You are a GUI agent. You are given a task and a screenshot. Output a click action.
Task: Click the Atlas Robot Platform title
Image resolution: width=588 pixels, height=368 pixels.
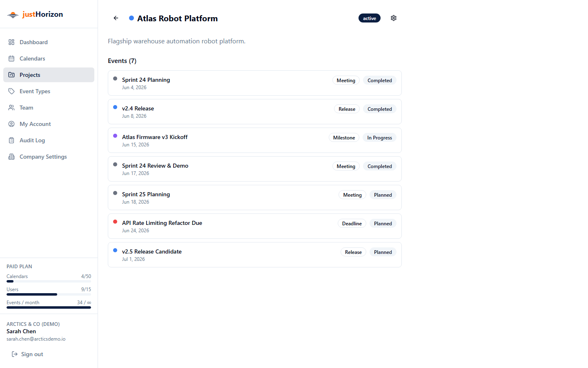click(177, 18)
